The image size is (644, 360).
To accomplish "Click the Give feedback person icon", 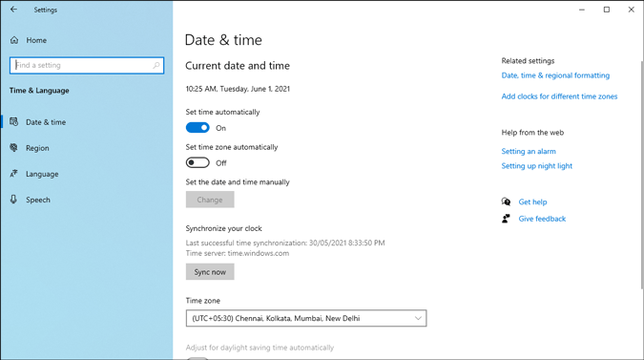I will point(506,219).
